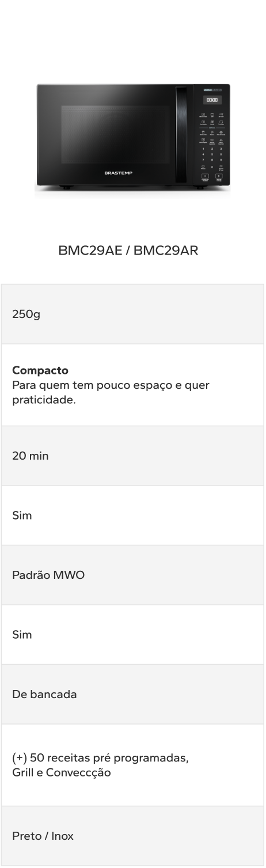Click the 00:00 display on the microwave panel
This screenshot has height=868, width=266.
pos(212,100)
